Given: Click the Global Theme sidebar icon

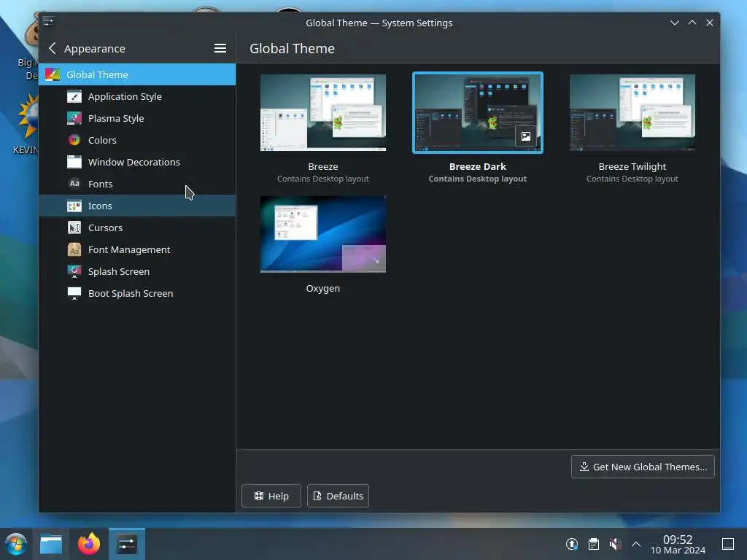Looking at the screenshot, I should point(53,74).
